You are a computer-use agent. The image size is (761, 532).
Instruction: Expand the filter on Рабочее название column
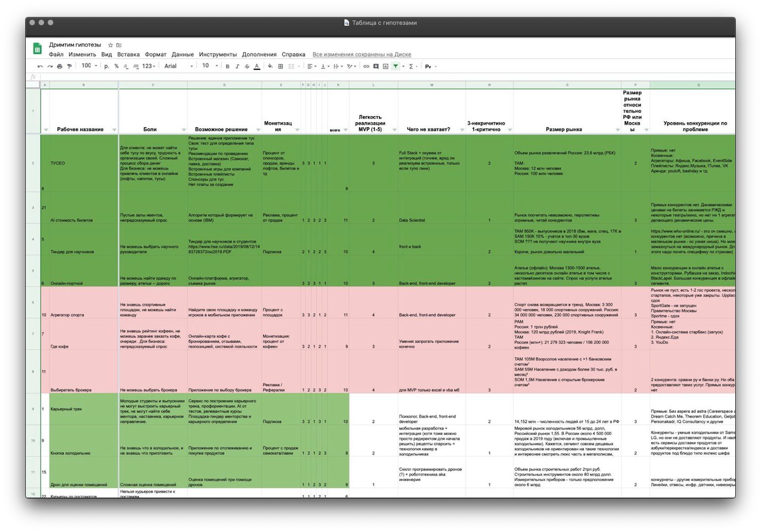[x=114, y=130]
